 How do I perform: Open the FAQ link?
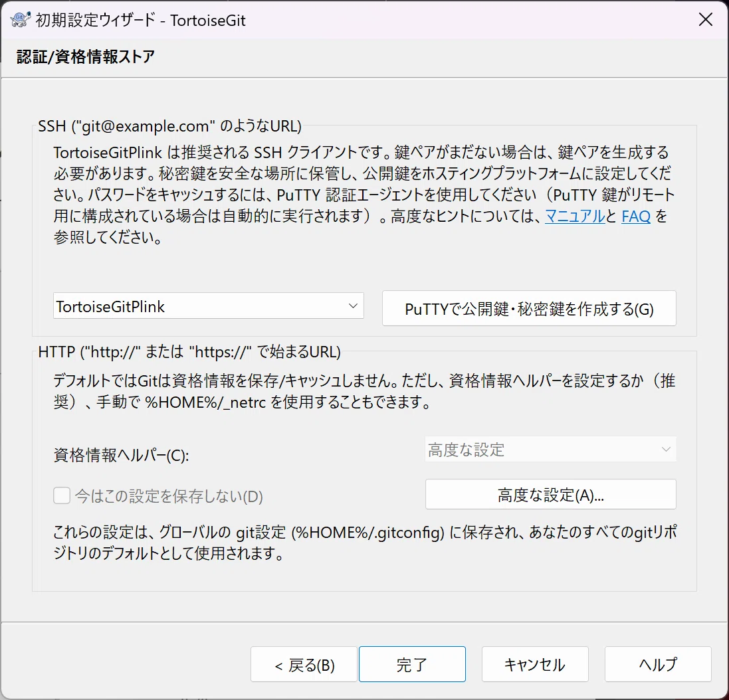point(635,216)
